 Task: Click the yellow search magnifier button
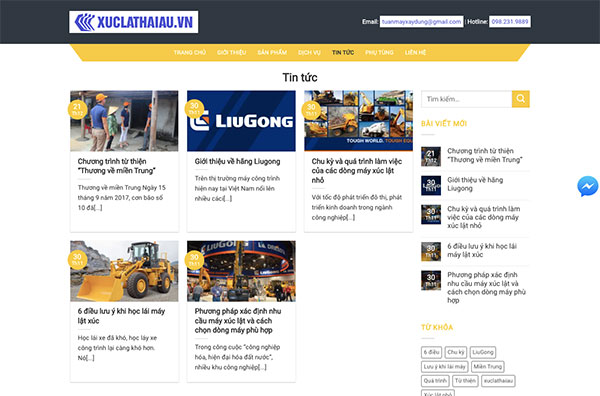521,99
